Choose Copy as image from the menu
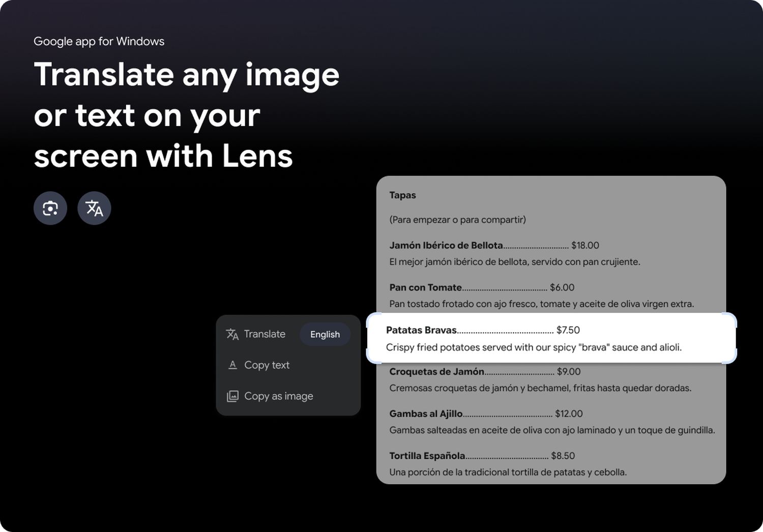 [278, 396]
